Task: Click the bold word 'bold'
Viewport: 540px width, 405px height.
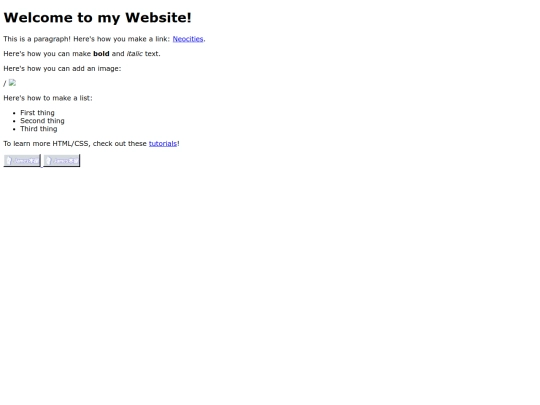Action: pyautogui.click(x=101, y=54)
